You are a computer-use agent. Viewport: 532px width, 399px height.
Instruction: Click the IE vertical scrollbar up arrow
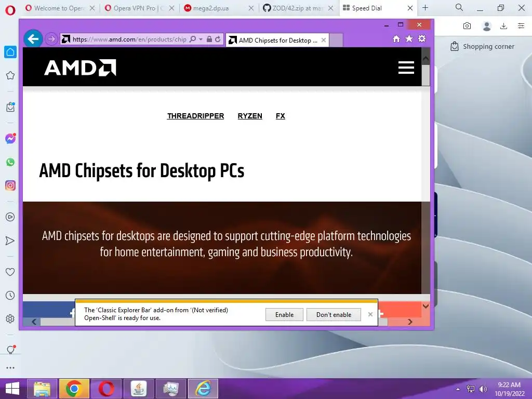click(425, 58)
